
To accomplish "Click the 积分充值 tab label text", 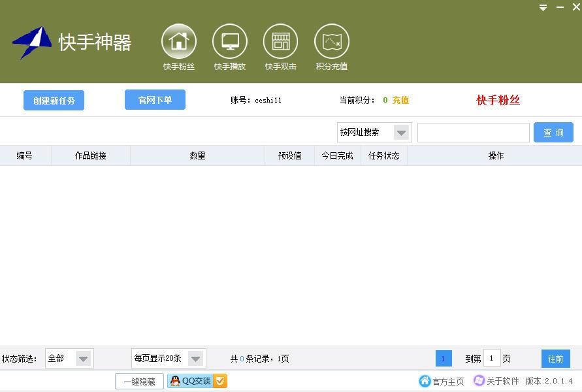I will pyautogui.click(x=331, y=67).
